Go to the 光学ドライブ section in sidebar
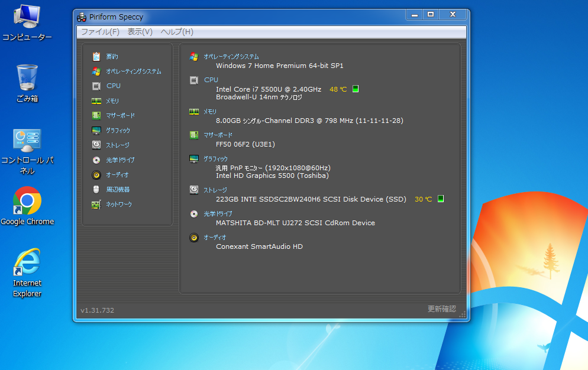Viewport: 588px width, 370px height. pos(120,160)
